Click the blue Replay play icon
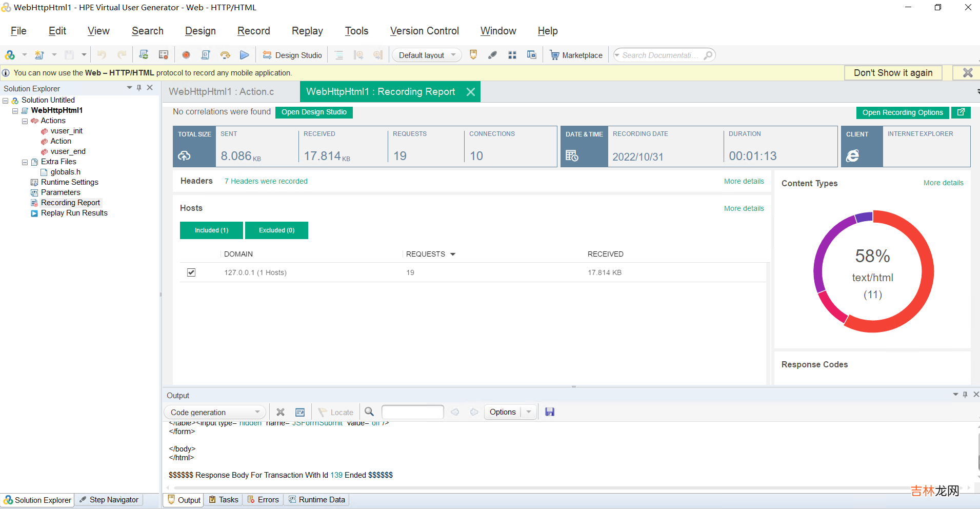 pyautogui.click(x=245, y=55)
